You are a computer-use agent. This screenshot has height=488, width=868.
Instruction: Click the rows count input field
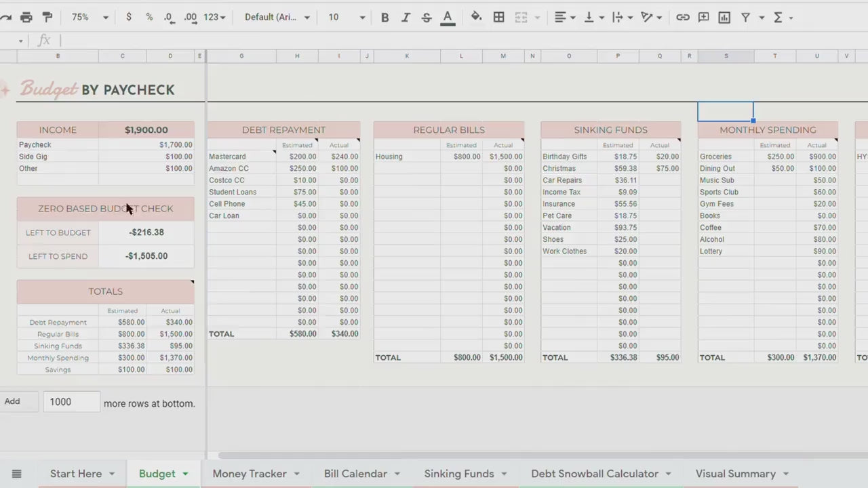pyautogui.click(x=71, y=402)
